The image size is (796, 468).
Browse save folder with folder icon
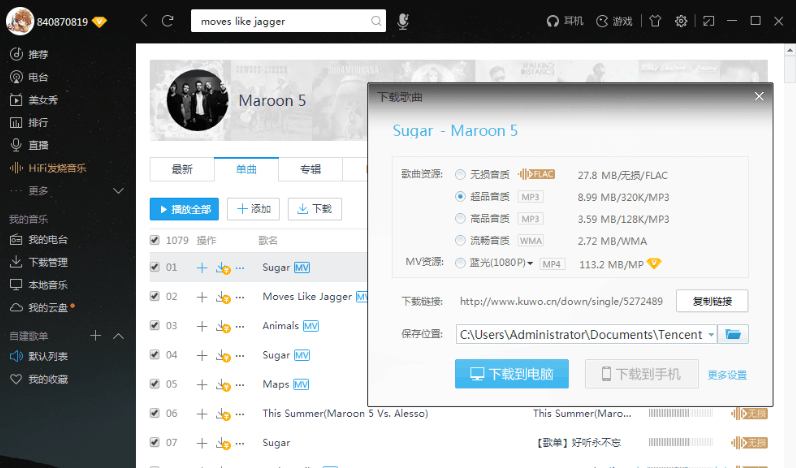coord(733,334)
